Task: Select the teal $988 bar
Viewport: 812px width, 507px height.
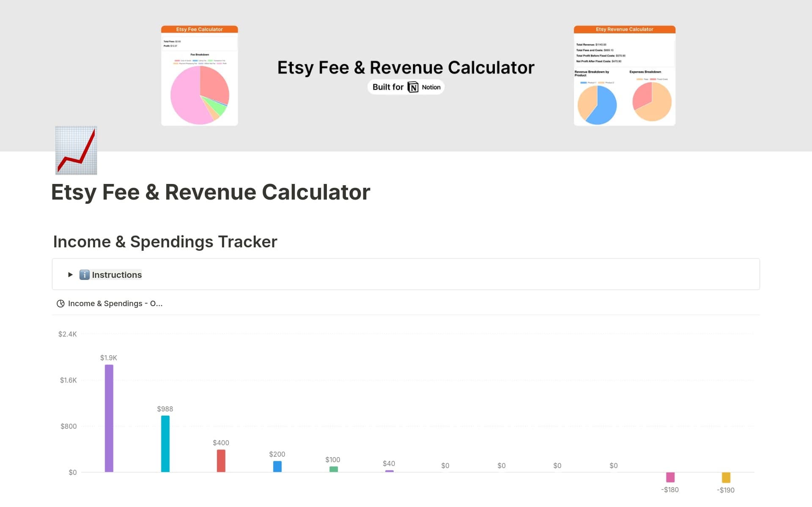Action: click(x=165, y=443)
